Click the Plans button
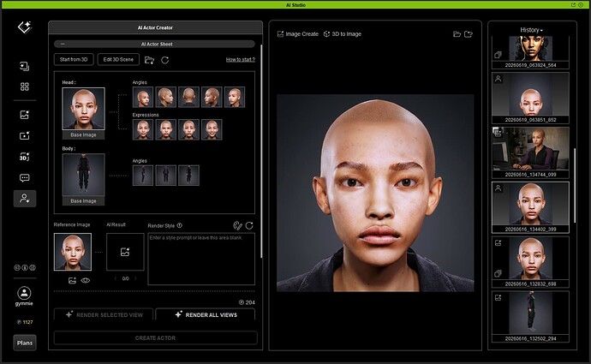The width and height of the screenshot is (591, 364). coord(25,343)
